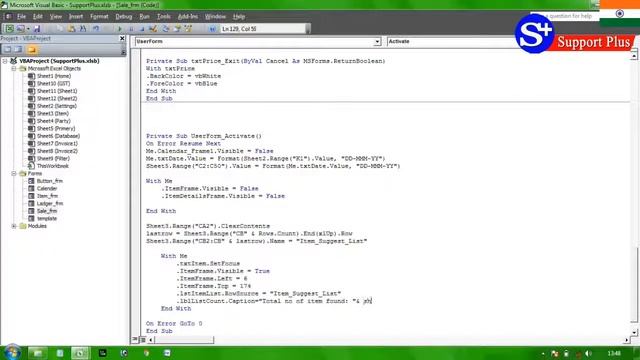Click the Undo toolbar icon
The height and width of the screenshot is (360, 640).
click(96, 29)
